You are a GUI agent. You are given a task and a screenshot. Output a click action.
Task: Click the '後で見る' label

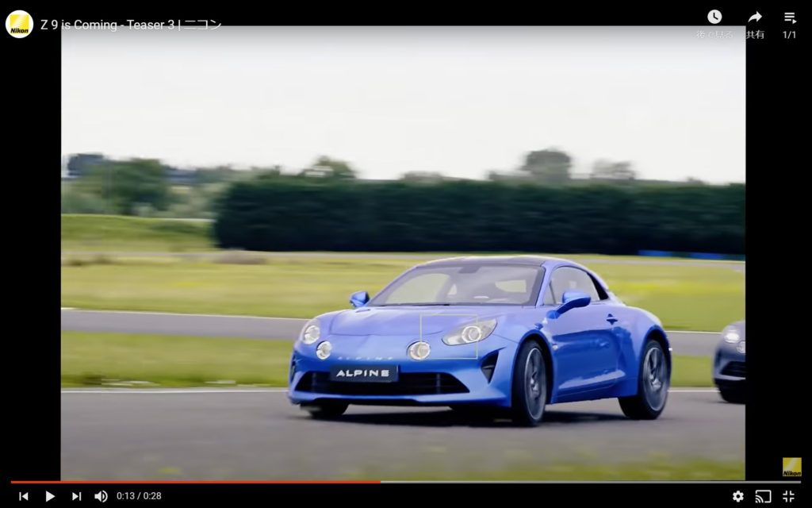714,35
